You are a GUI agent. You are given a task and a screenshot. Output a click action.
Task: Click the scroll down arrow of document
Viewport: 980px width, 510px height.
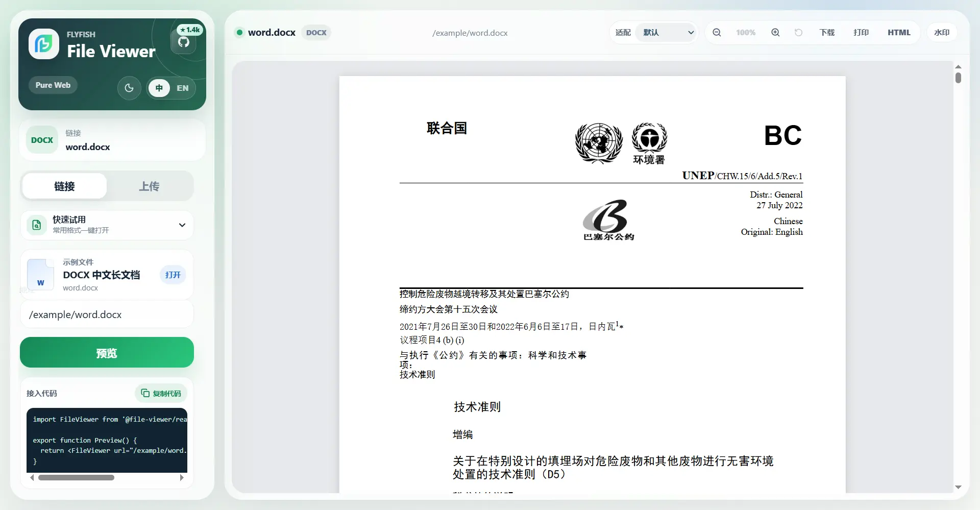tap(958, 487)
